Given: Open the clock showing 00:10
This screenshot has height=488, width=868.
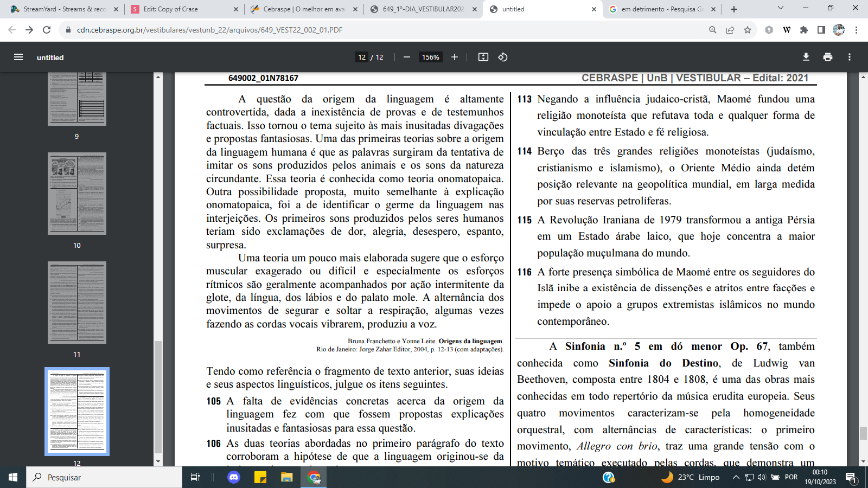Looking at the screenshot, I should (820, 477).
